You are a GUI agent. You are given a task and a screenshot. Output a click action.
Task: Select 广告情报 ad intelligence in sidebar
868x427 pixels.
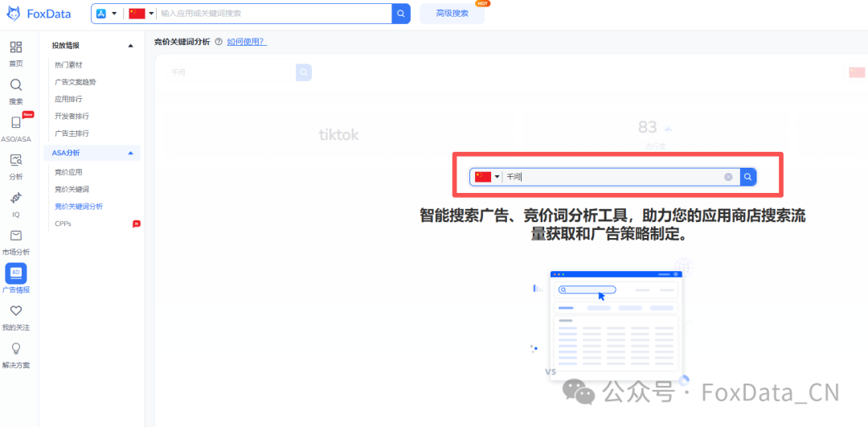[16, 279]
